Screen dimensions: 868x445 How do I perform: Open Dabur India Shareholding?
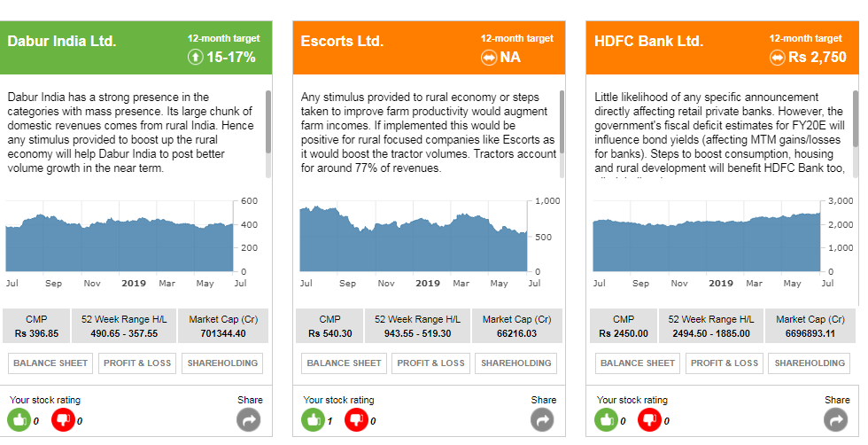[x=222, y=363]
